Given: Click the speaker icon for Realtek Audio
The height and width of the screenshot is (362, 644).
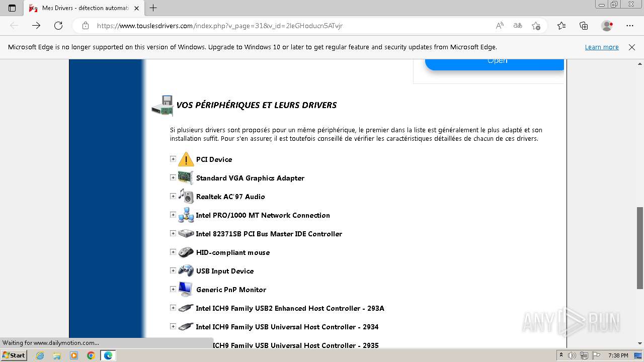Looking at the screenshot, I should [186, 196].
